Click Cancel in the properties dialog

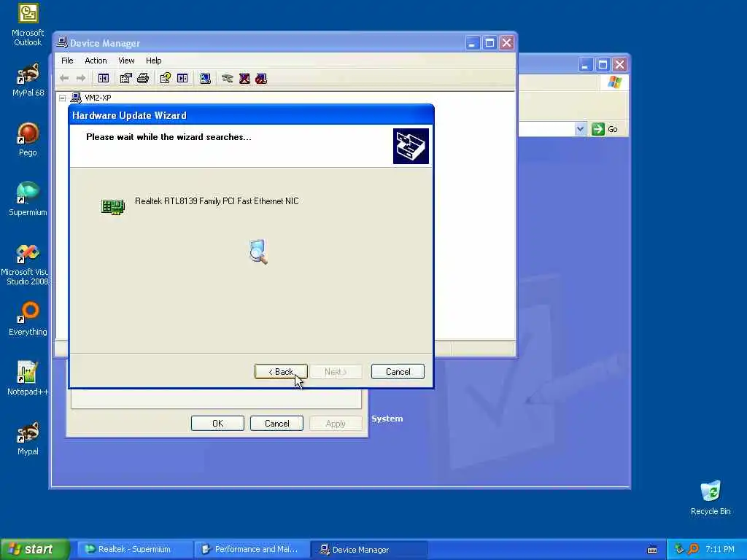[x=276, y=424]
